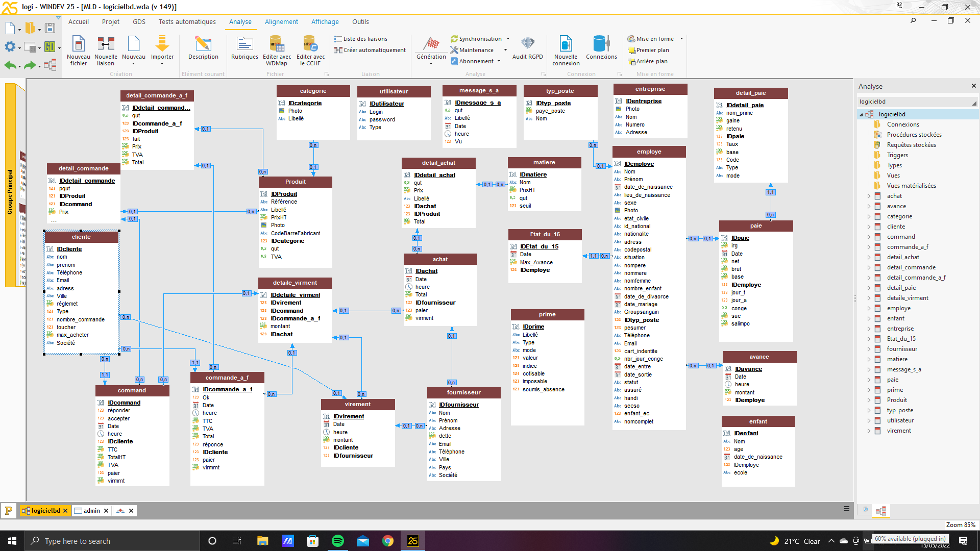Click the green redo arrow
Image resolution: width=980 pixels, height=551 pixels.
coord(30,65)
